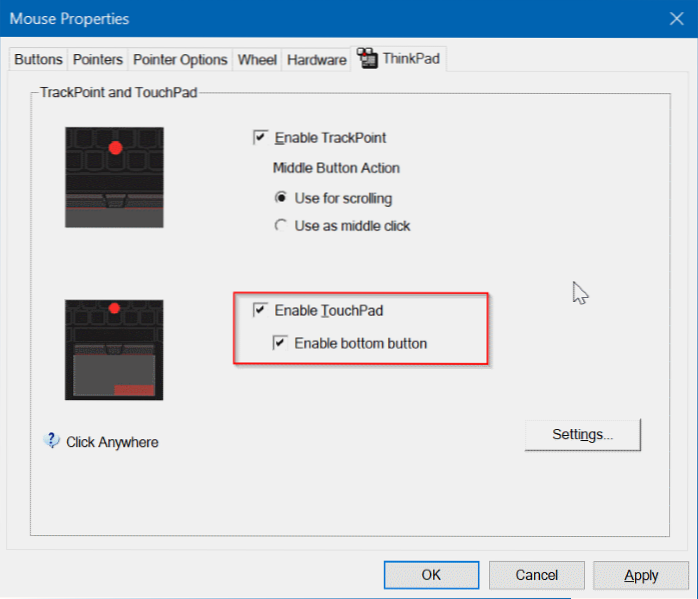This screenshot has width=698, height=599.
Task: Choose the Use as middle click option
Action: [281, 226]
